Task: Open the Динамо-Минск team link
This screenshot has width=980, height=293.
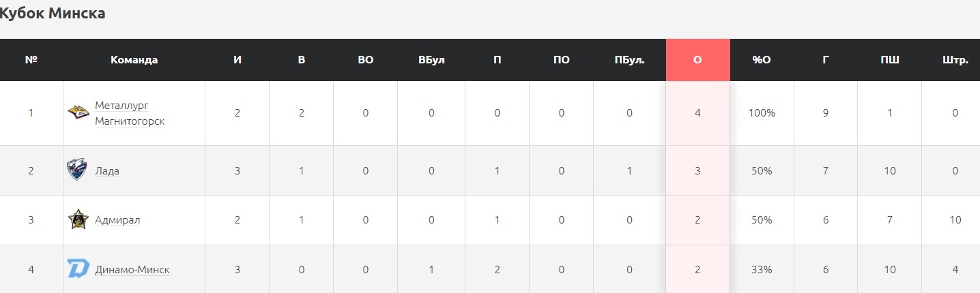Action: tap(132, 270)
